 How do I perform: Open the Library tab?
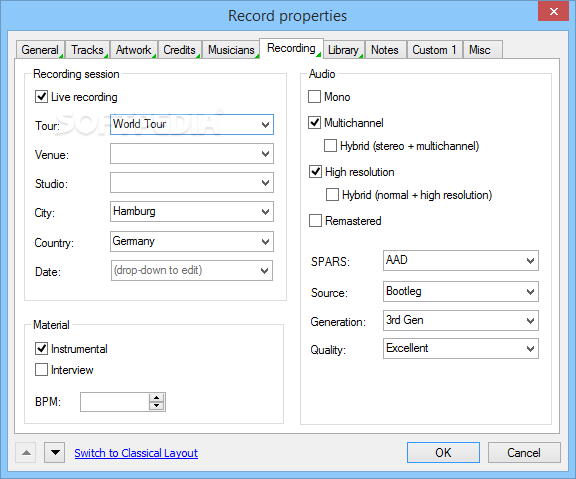click(x=343, y=50)
